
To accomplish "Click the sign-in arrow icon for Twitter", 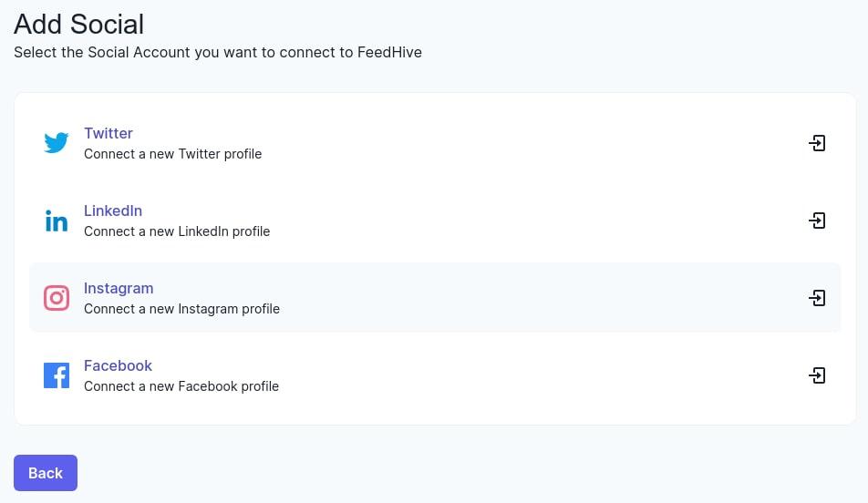I will [817, 143].
